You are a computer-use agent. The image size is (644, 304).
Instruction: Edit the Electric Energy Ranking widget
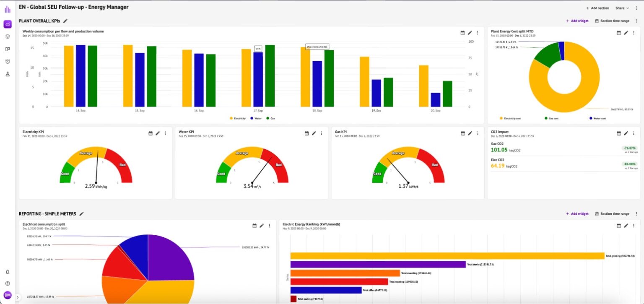click(x=626, y=226)
